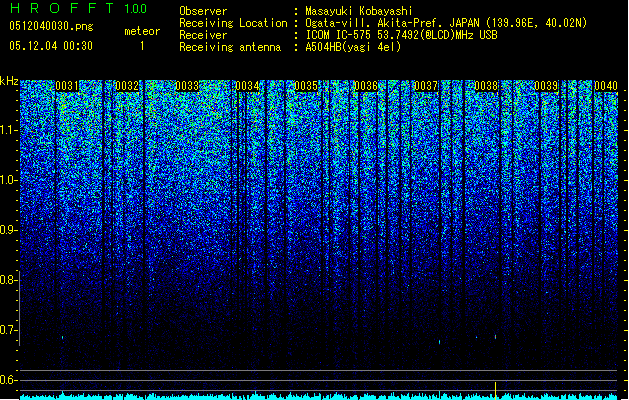The image size is (629, 400).
Task: Click the 0.9 frequency axis label
Action: click(x=8, y=230)
